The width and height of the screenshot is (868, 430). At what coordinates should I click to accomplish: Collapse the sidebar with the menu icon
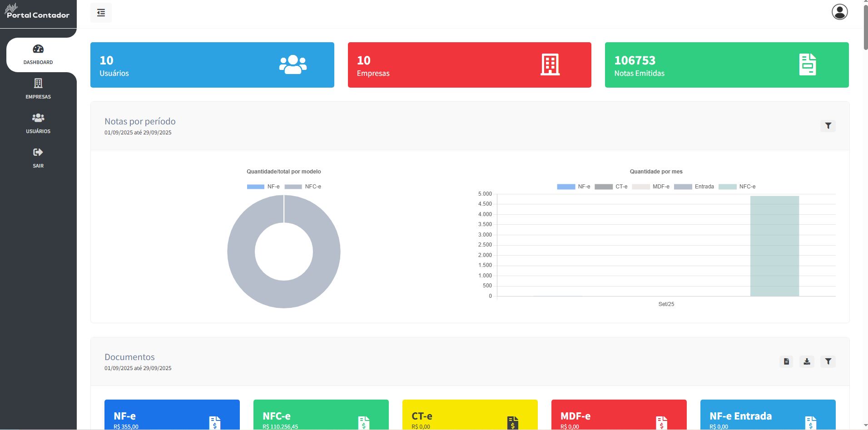point(101,13)
